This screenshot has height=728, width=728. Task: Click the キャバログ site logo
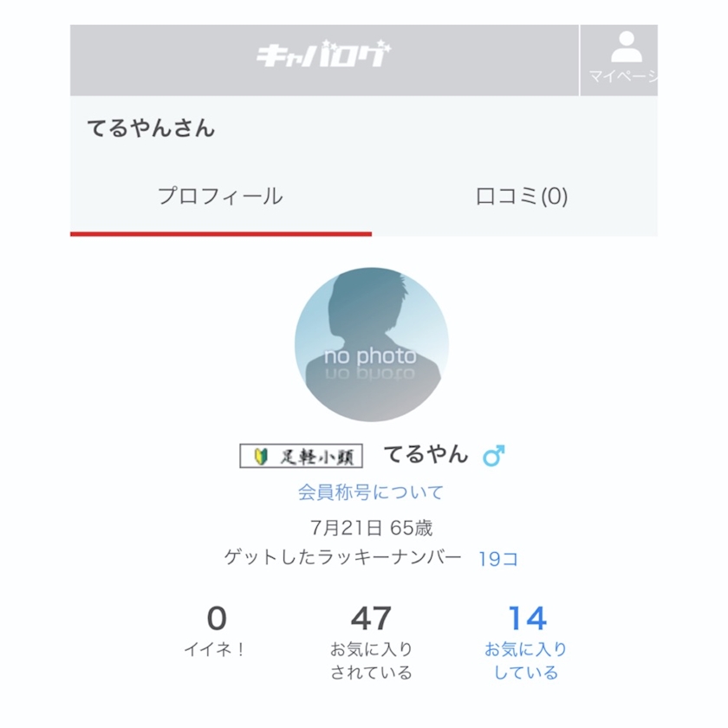(322, 56)
